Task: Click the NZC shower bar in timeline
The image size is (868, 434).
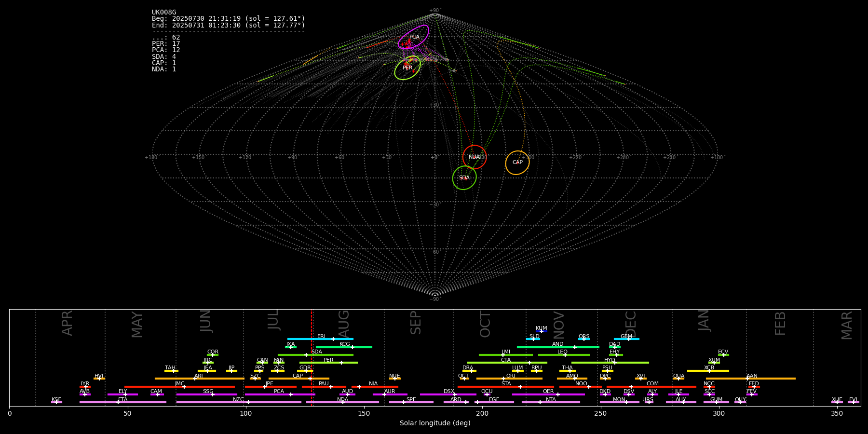Action: 238,402
